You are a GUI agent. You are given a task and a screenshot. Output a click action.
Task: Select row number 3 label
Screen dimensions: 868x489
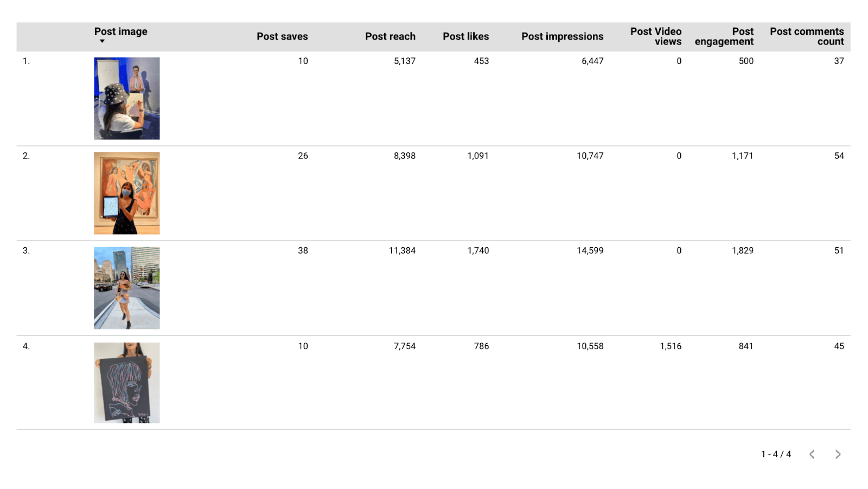tap(26, 250)
